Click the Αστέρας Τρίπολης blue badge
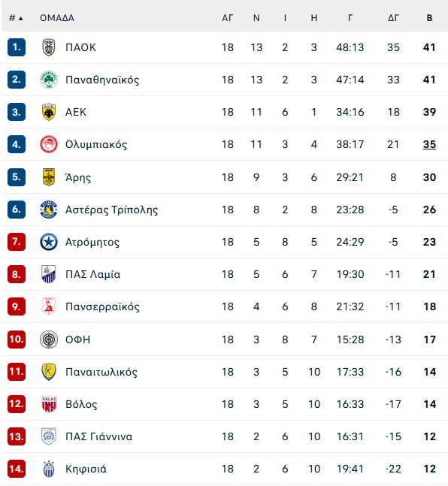This screenshot has height=486, width=448. [49, 210]
